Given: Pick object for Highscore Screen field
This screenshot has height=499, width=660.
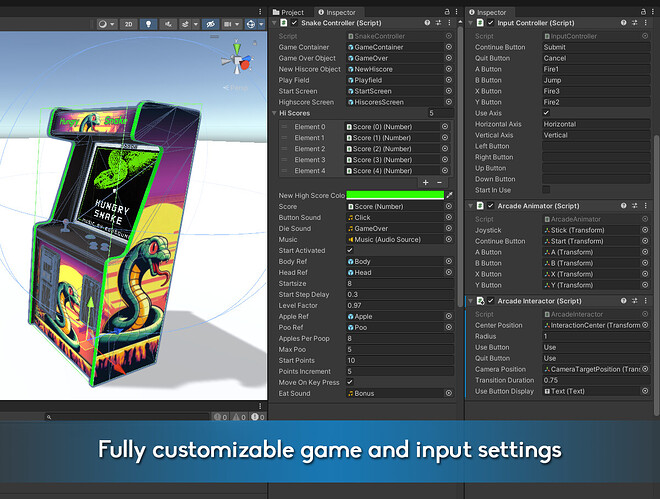Looking at the screenshot, I should 449,102.
